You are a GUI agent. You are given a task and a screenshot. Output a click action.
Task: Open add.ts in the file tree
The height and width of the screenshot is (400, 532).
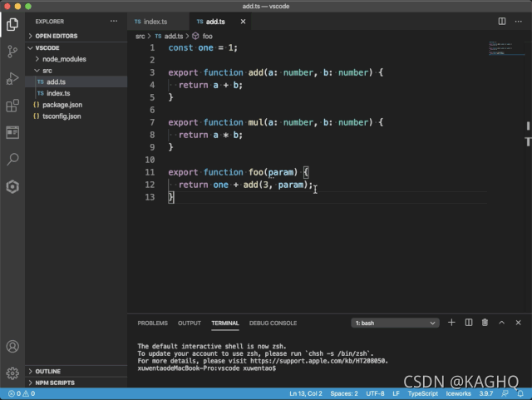pos(76,81)
